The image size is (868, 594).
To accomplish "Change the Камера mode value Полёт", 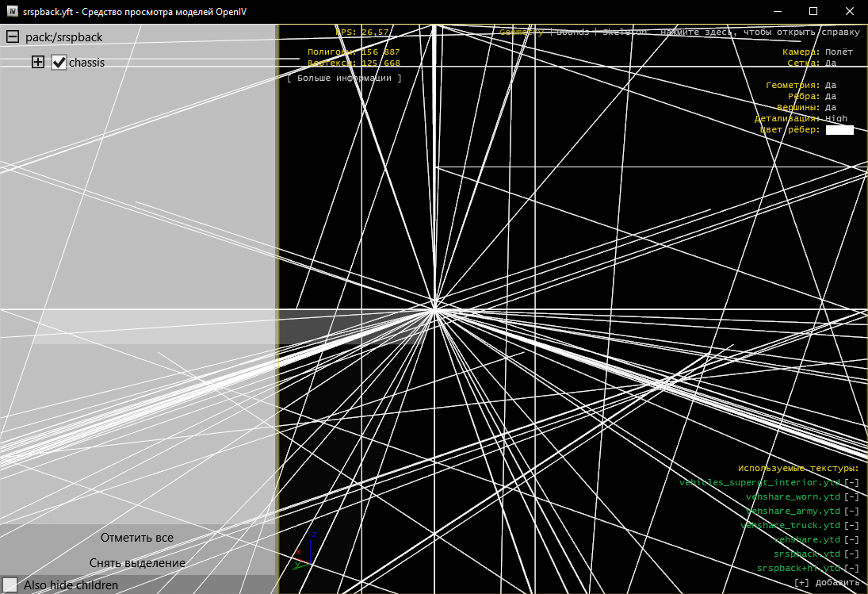I will click(x=839, y=52).
